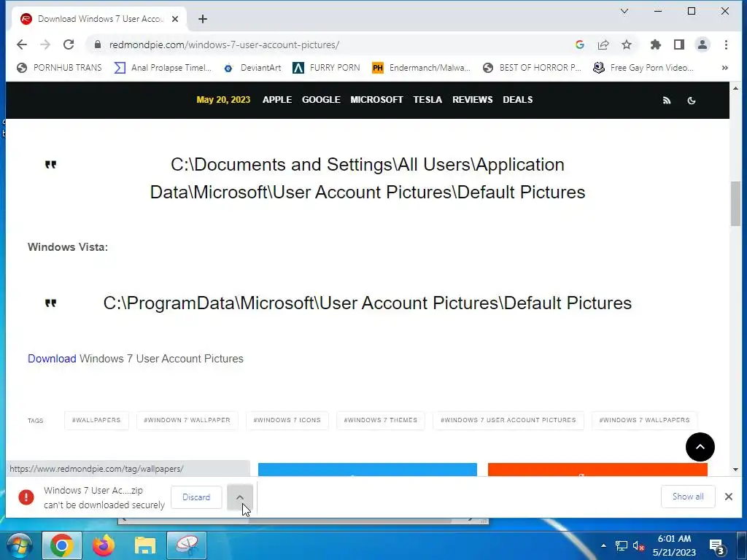This screenshot has height=560, width=747.
Task: Open the GOOGLE menu item
Action: point(321,99)
